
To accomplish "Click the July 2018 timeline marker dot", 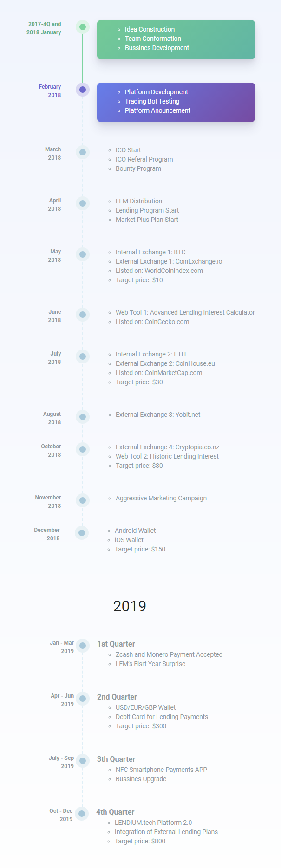I will [83, 356].
